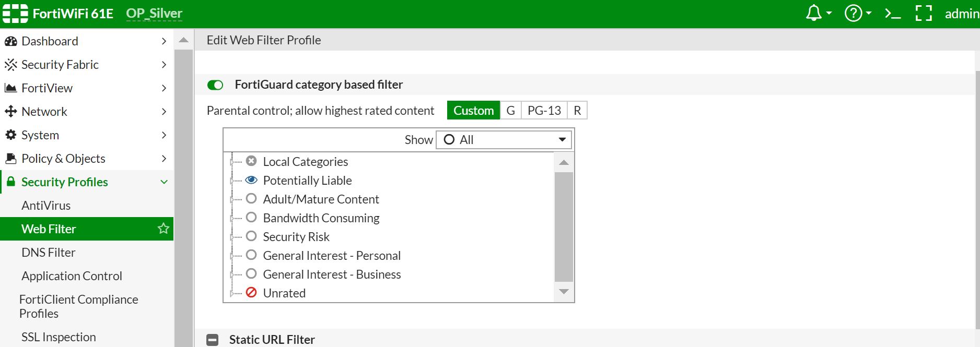Expand the Dashboard menu chevron

[164, 41]
